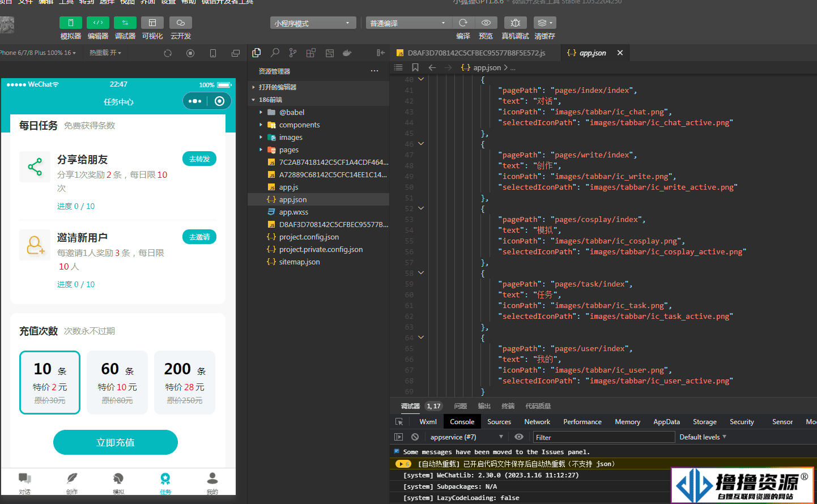Open the visualization button
Viewport: 817px width, 504px height.
(152, 23)
